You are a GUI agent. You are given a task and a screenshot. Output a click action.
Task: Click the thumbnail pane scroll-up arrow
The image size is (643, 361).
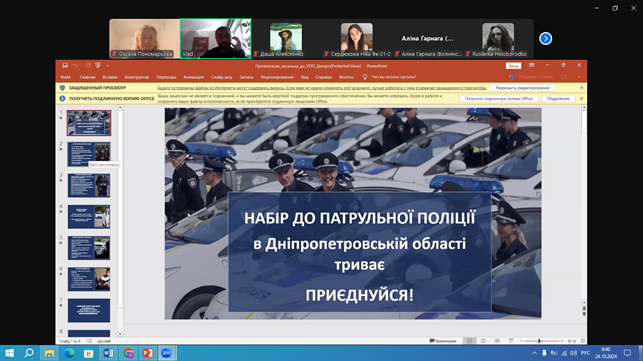[x=120, y=107]
